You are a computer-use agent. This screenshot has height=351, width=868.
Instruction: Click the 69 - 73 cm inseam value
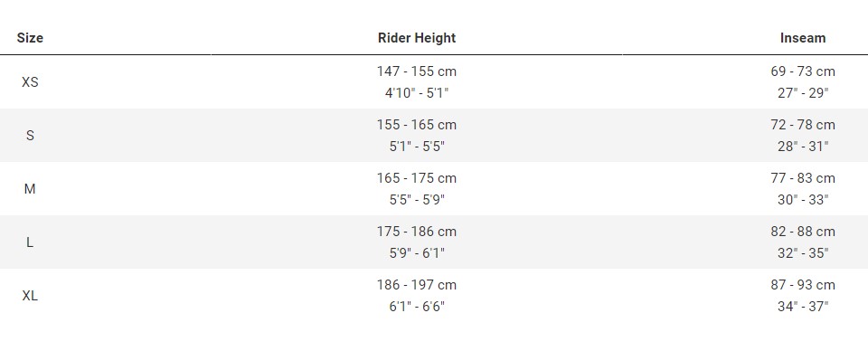pyautogui.click(x=803, y=71)
